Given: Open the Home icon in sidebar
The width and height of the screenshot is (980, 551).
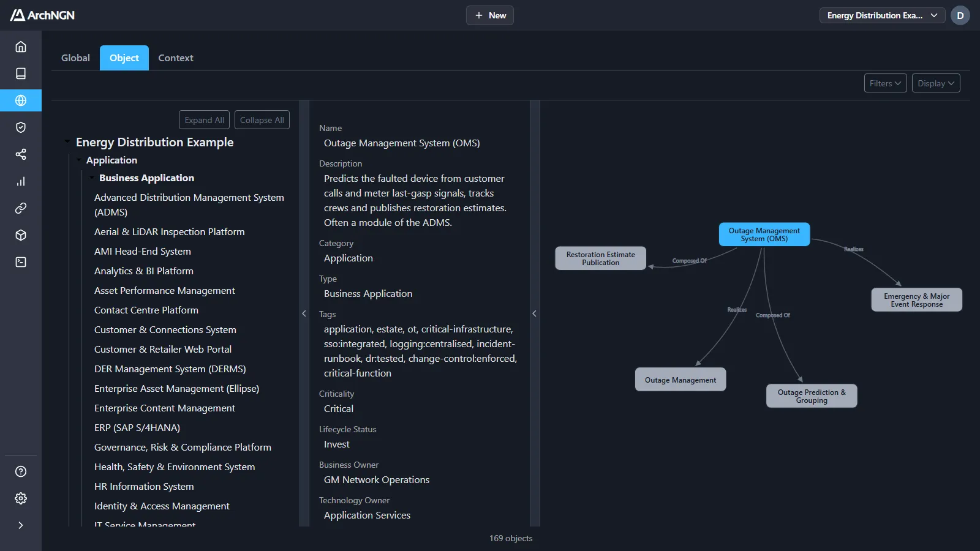Looking at the screenshot, I should pos(21,47).
